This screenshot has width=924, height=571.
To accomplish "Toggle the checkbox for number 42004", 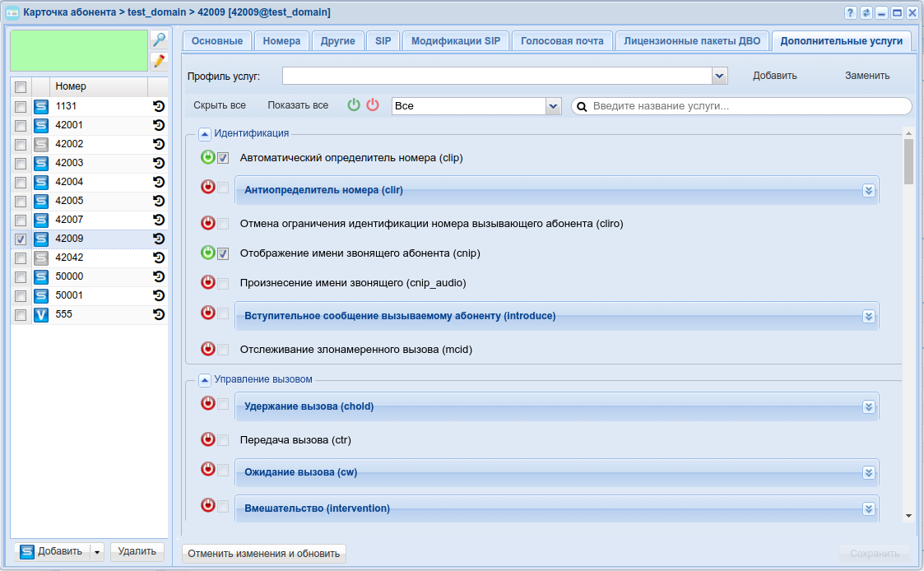I will 21,182.
